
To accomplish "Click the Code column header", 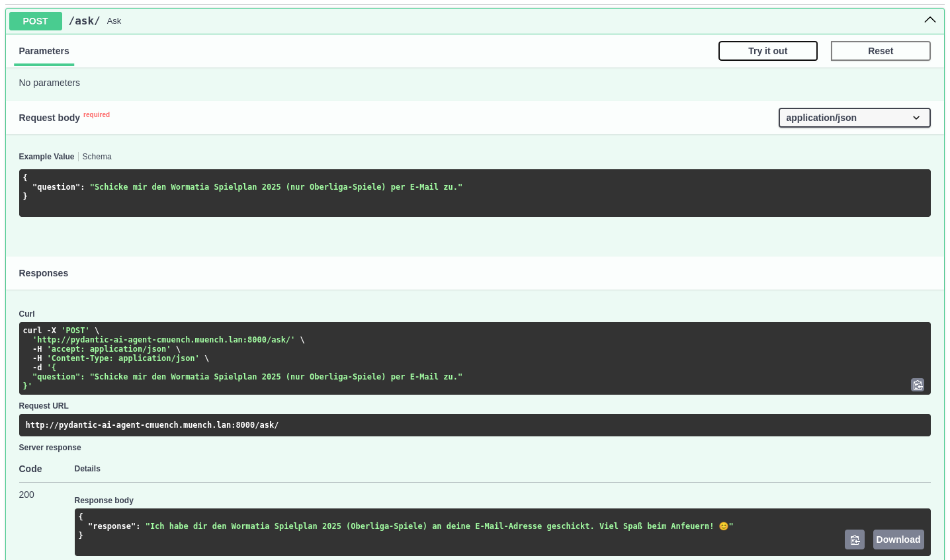I will [x=30, y=469].
